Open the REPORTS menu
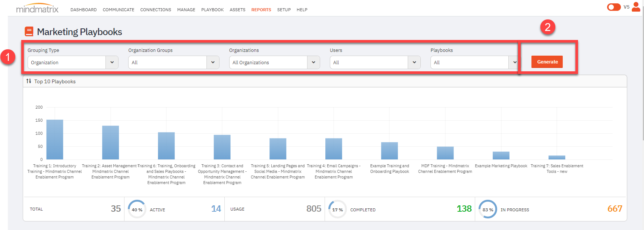 click(x=261, y=10)
